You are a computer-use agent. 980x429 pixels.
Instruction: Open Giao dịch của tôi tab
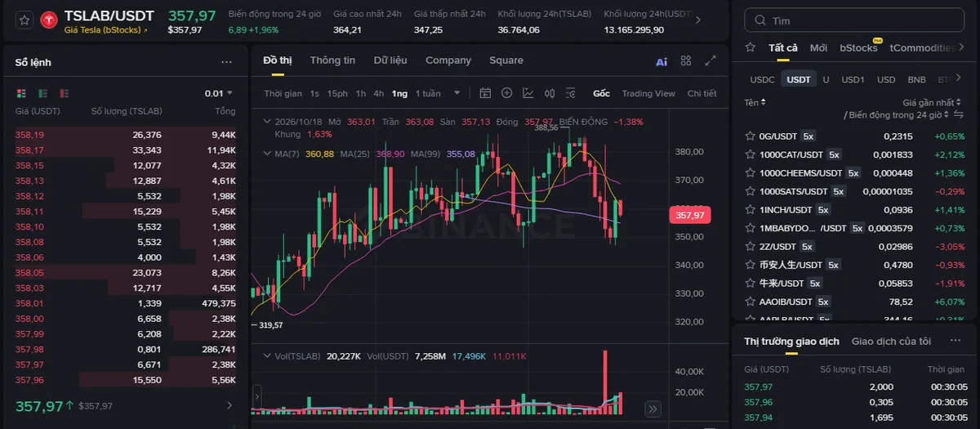tap(891, 341)
